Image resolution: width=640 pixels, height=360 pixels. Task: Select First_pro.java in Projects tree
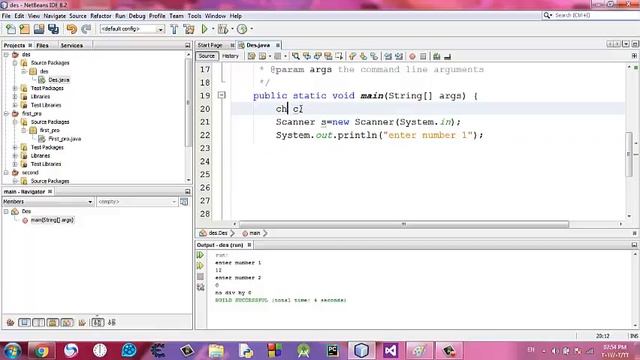pyautogui.click(x=64, y=139)
